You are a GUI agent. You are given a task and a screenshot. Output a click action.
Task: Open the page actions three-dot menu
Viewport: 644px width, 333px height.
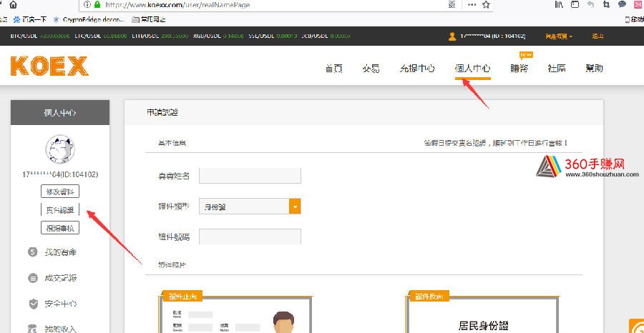click(472, 4)
